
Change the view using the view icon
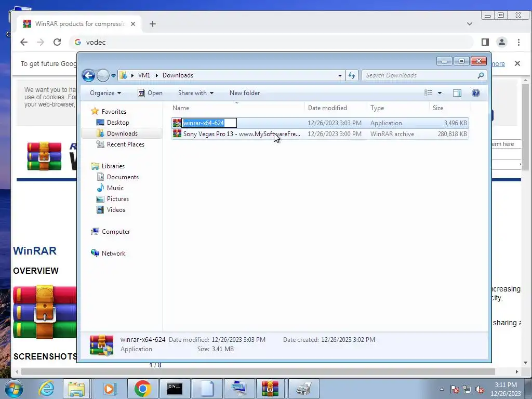[x=429, y=93]
